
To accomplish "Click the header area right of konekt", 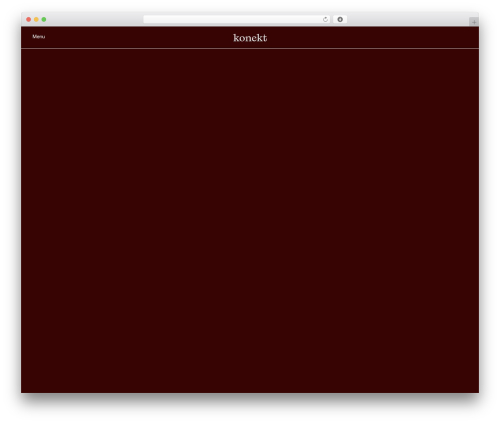I will tap(373, 37).
